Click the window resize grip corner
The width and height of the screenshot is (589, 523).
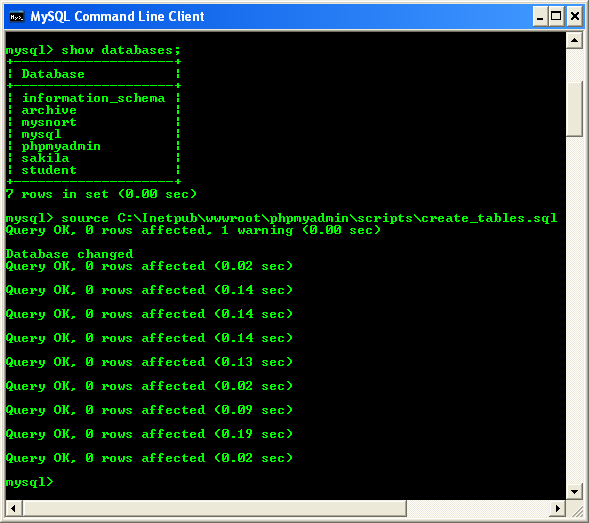[577, 510]
